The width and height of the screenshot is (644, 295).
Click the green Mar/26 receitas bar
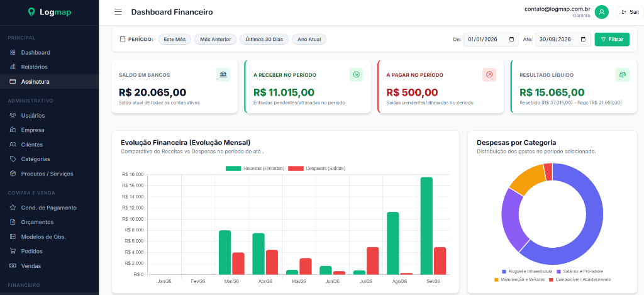pyautogui.click(x=225, y=252)
